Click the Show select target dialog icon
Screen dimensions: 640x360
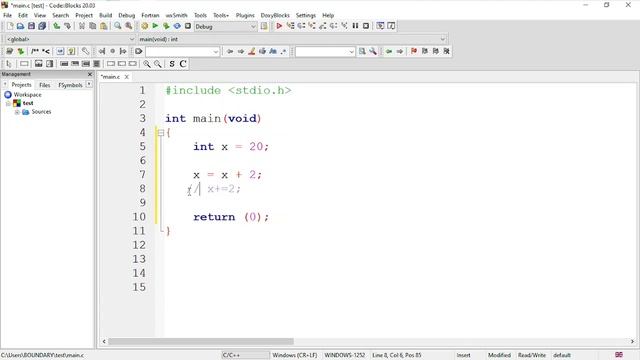[264, 26]
